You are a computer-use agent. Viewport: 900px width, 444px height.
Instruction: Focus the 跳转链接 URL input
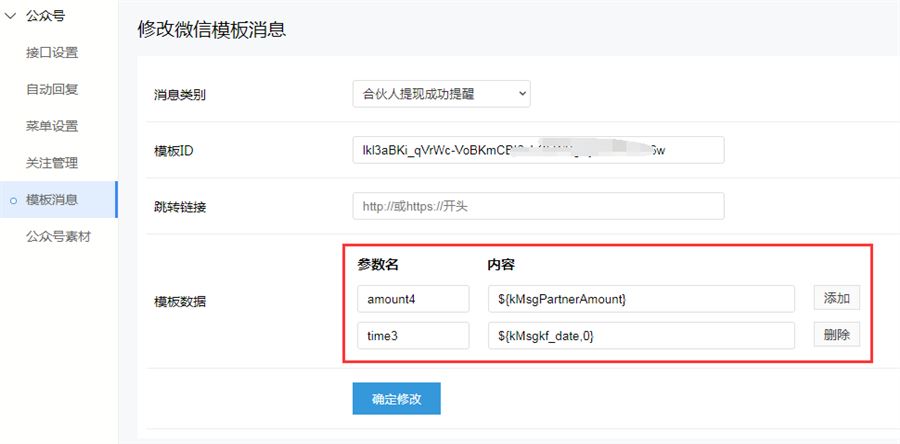(x=537, y=206)
